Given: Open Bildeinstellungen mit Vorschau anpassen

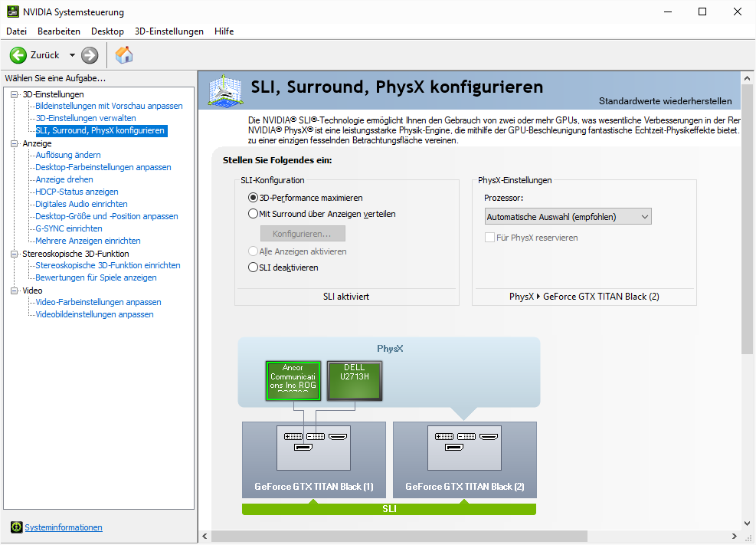Looking at the screenshot, I should coord(109,106).
